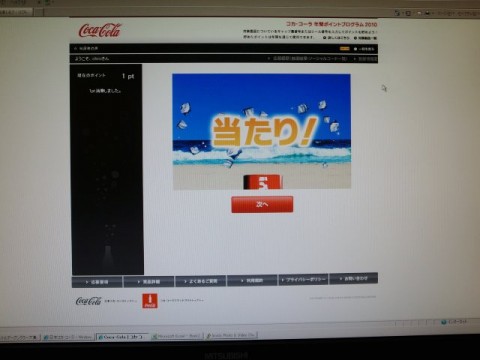Image resolution: width=480 pixels, height=360 pixels.
Task: Click the red 次へ (Next) button
Action: tap(262, 204)
